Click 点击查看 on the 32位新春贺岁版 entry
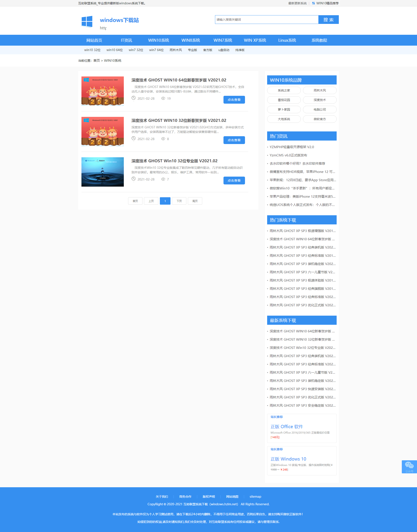The height and width of the screenshot is (532, 417). pyautogui.click(x=234, y=140)
